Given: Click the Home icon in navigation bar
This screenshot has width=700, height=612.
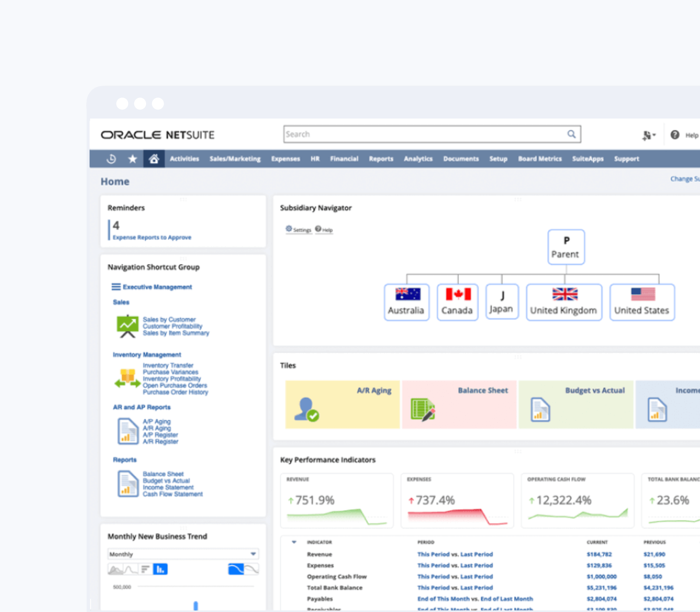Looking at the screenshot, I should point(154,159).
